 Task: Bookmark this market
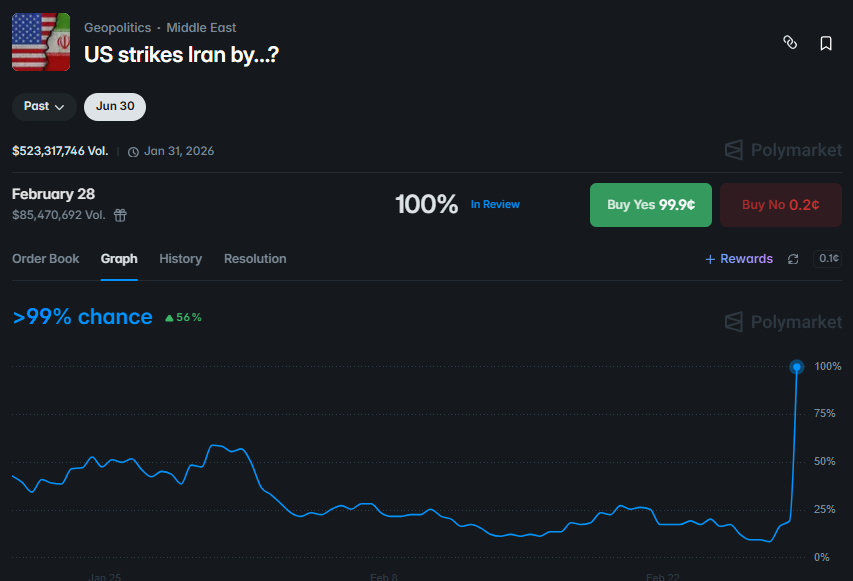[x=826, y=43]
